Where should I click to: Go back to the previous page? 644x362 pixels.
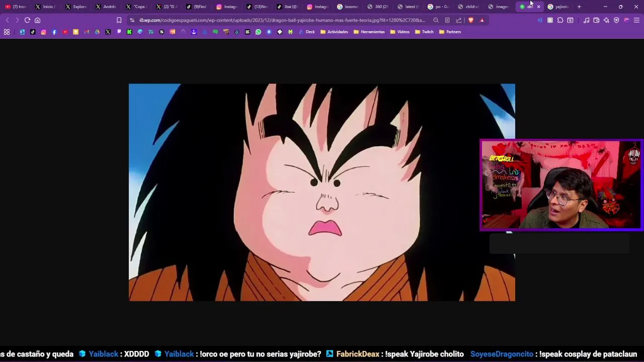(x=7, y=20)
